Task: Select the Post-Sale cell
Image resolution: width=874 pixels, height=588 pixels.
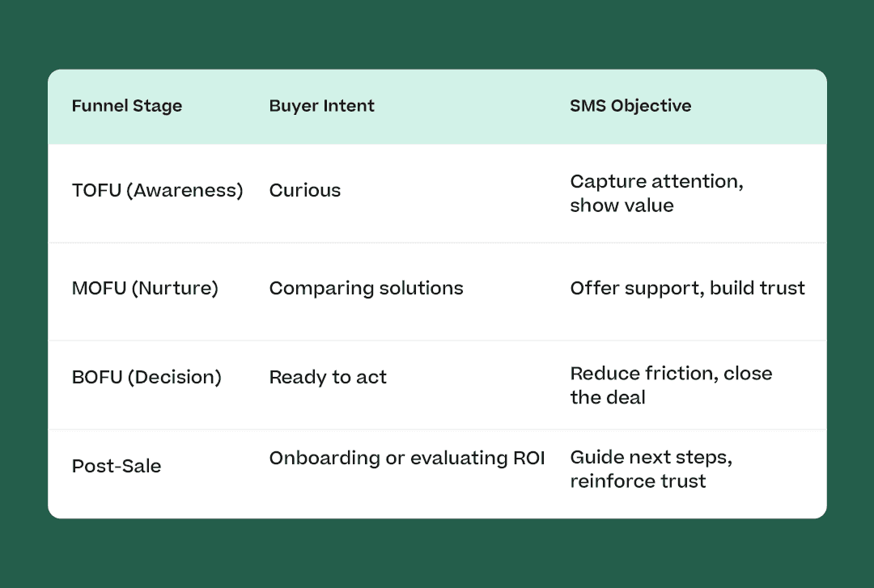Action: tap(117, 466)
